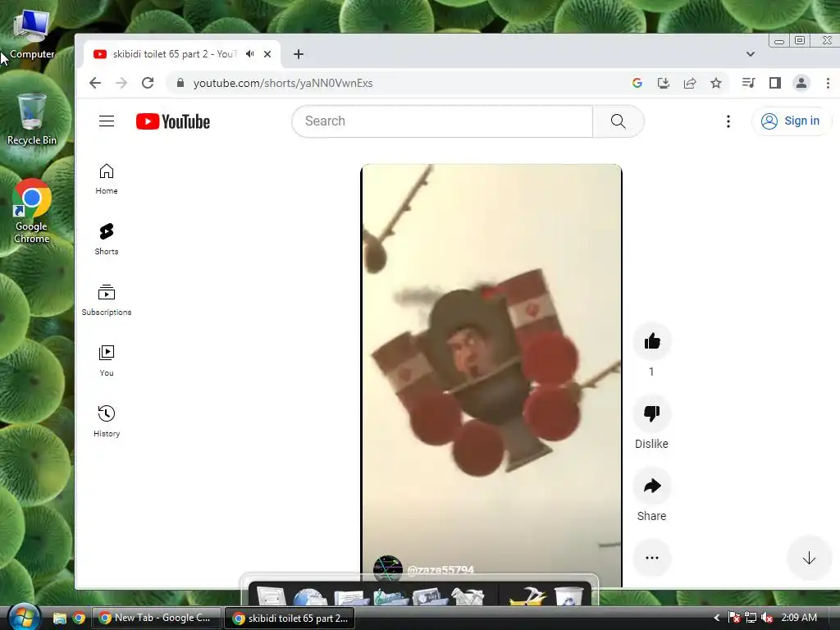
Task: Open globe icon in the dock
Action: (309, 596)
